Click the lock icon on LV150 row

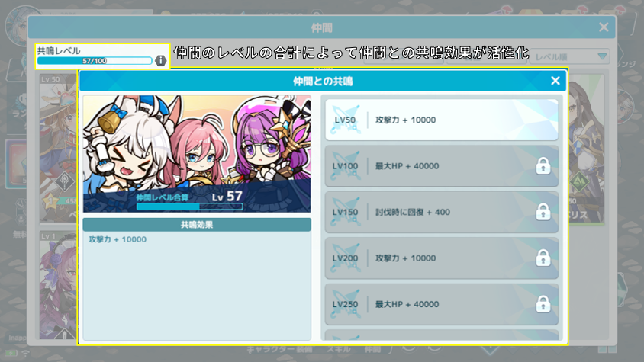point(543,212)
